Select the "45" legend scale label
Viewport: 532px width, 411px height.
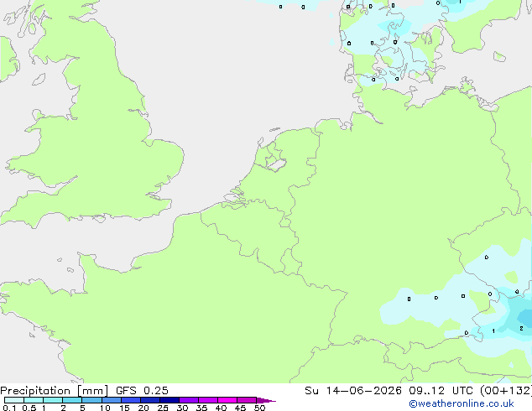point(240,408)
